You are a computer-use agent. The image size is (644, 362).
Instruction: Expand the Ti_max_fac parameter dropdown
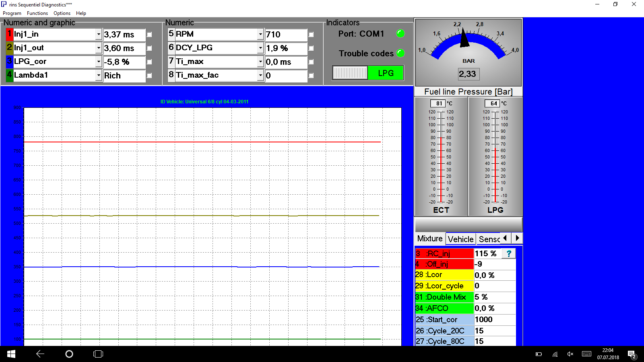(x=260, y=76)
